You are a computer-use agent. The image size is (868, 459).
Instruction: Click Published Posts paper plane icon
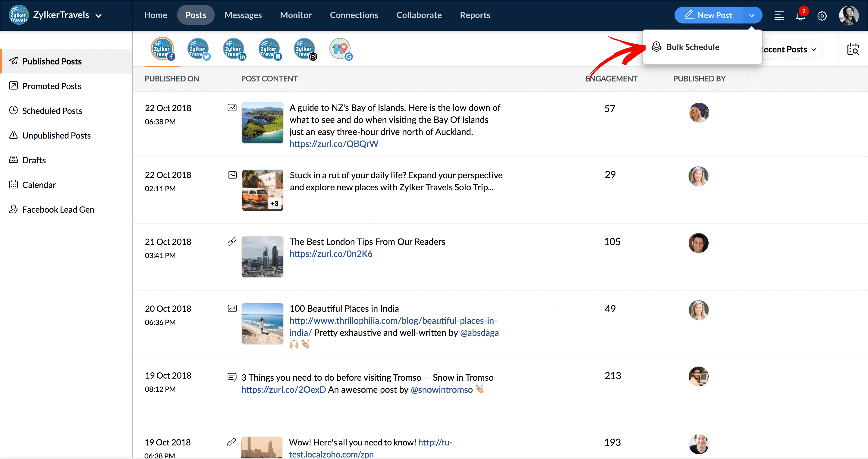coord(14,61)
